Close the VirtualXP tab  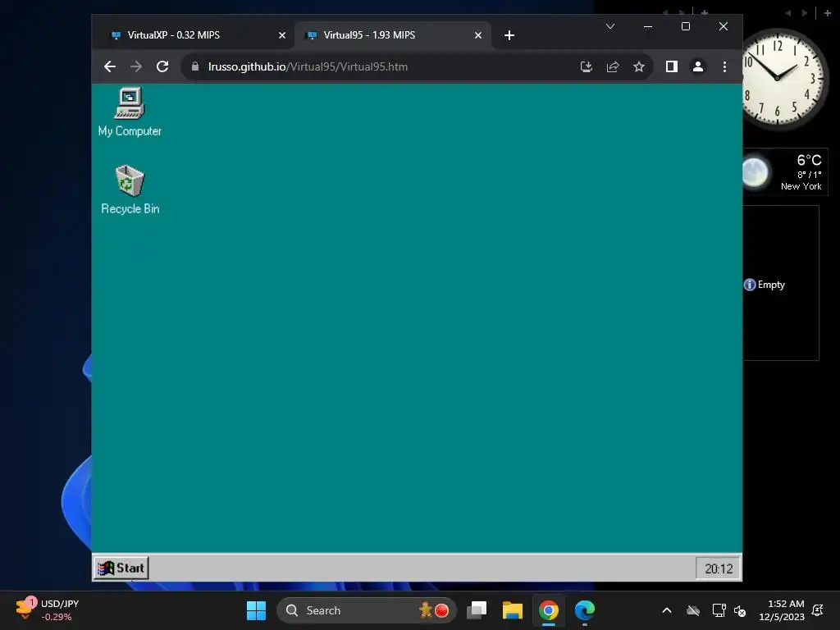(x=282, y=35)
